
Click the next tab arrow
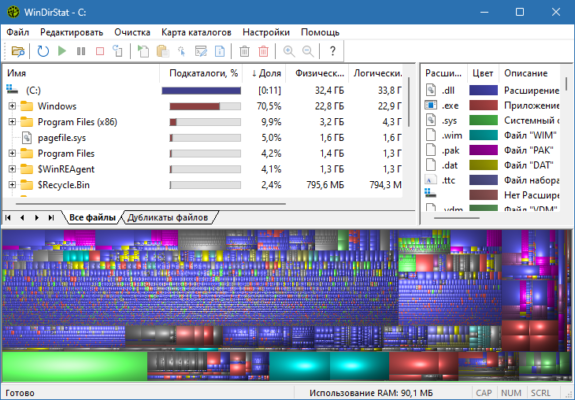37,218
